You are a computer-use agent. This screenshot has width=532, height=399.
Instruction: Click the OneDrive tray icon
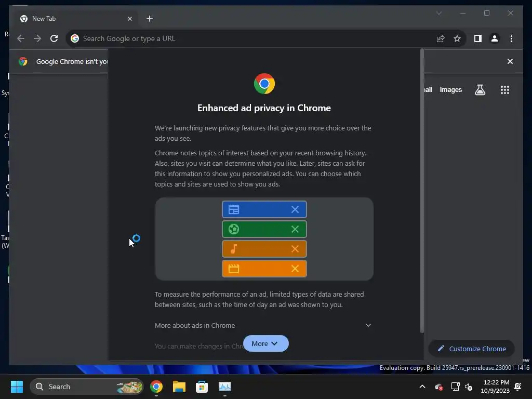(438, 387)
